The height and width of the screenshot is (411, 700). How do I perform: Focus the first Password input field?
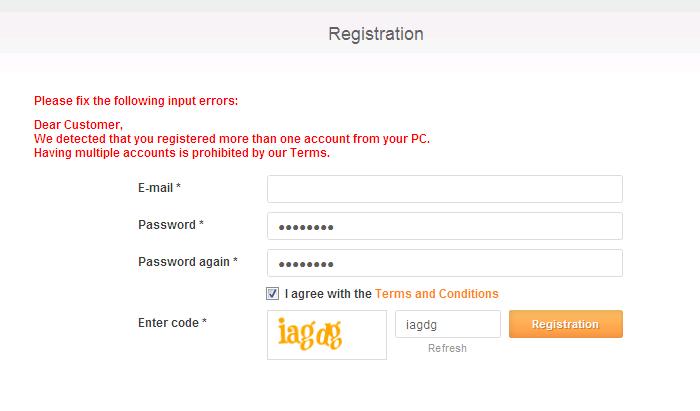click(445, 226)
